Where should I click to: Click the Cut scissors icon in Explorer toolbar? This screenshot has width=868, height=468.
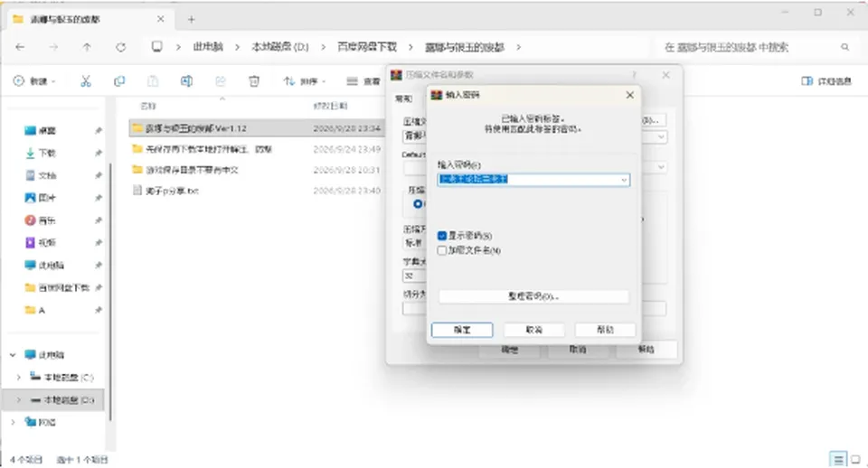[86, 81]
